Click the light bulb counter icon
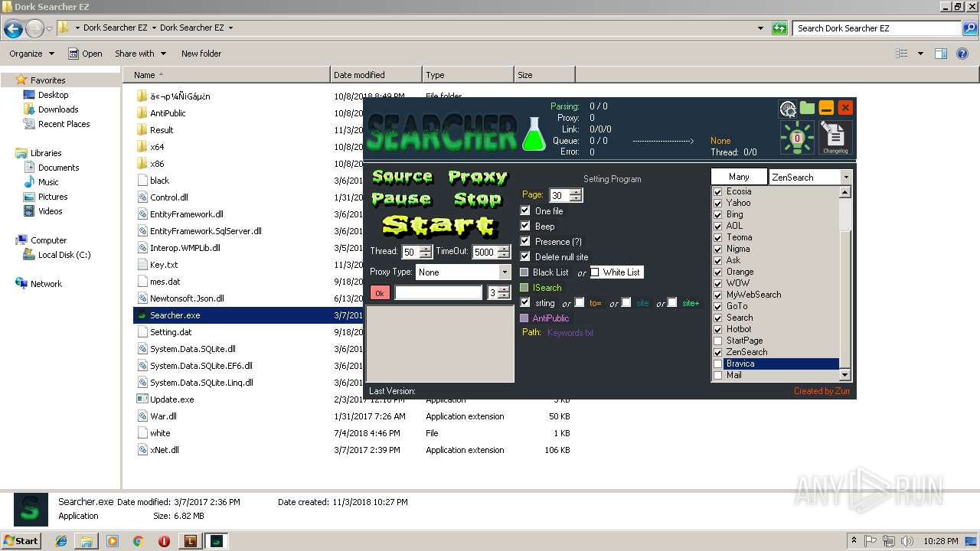980x551 pixels. tap(797, 138)
